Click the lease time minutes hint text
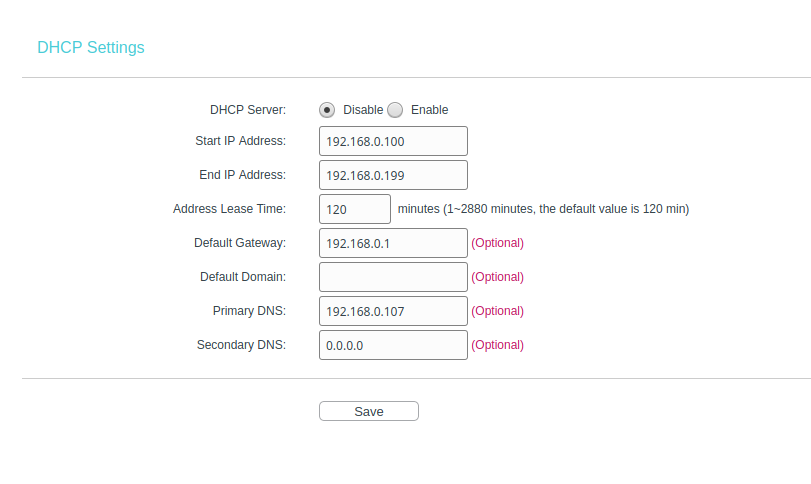 [x=543, y=209]
